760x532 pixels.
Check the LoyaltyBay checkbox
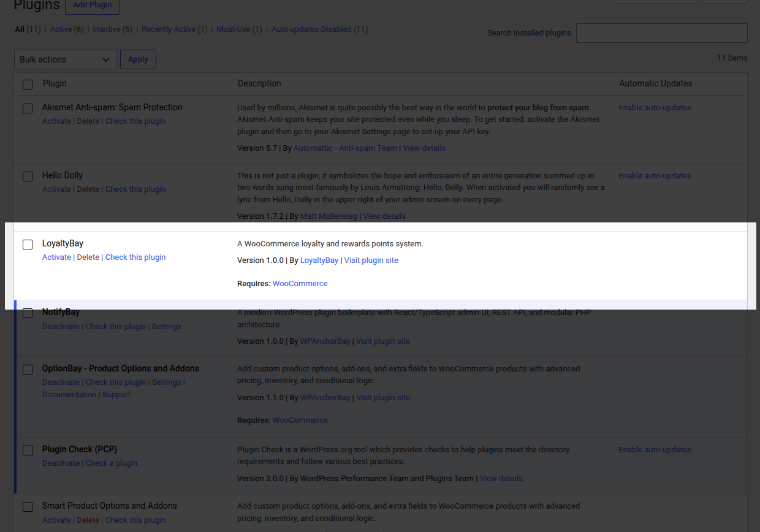[x=28, y=245]
